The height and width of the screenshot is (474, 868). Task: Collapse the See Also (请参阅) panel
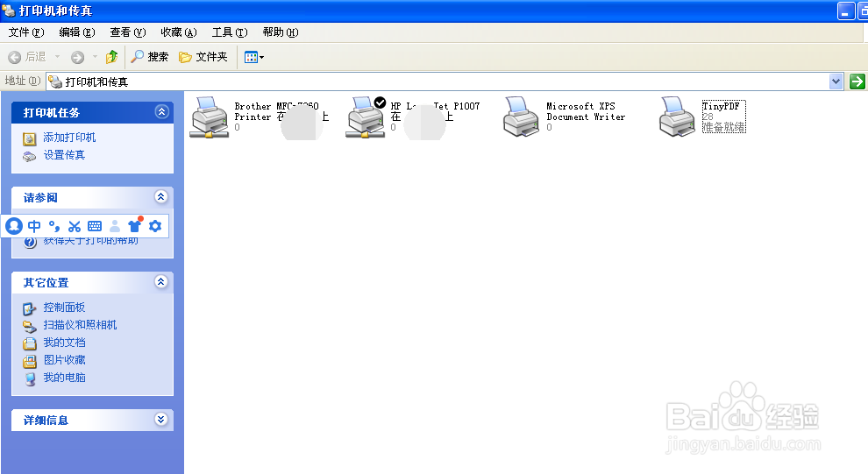tap(160, 197)
